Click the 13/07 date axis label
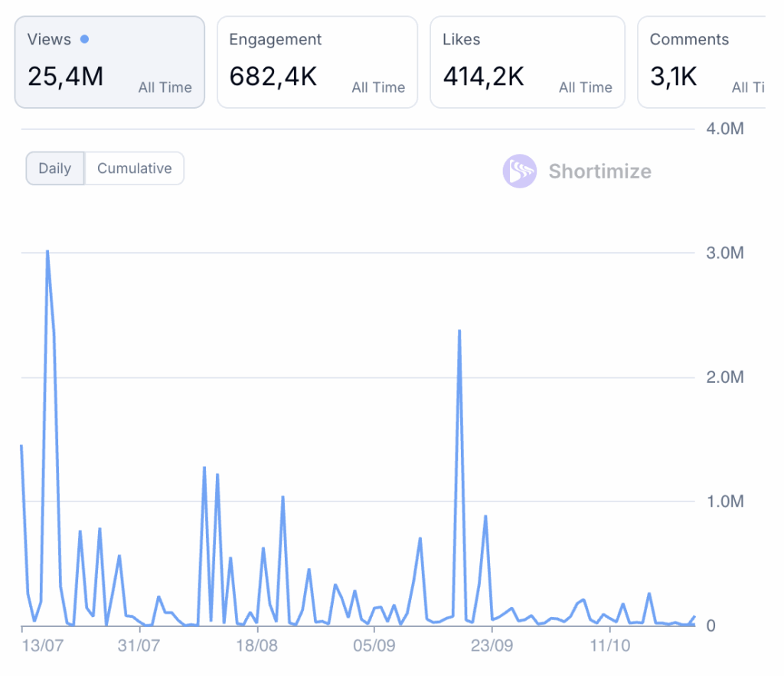The height and width of the screenshot is (676, 784). (x=42, y=646)
